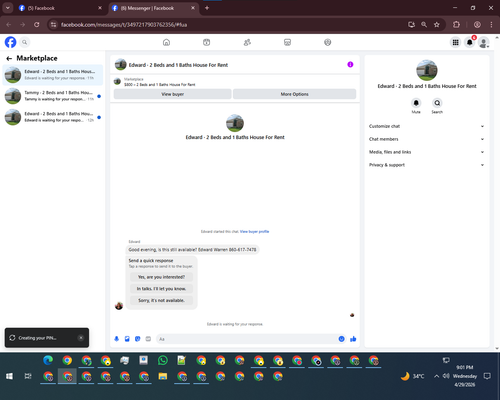Click the voice clip microphone icon
Viewport: 500px width, 400px height.
point(117,339)
